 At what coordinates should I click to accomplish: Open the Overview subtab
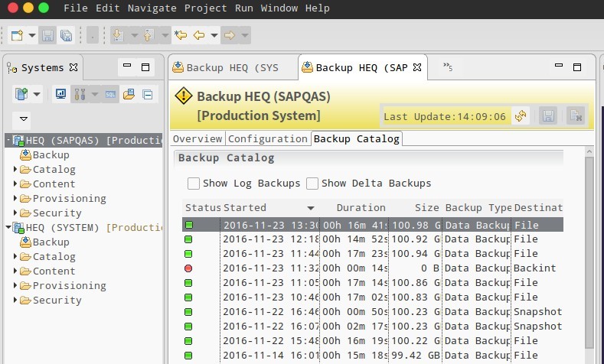[198, 139]
